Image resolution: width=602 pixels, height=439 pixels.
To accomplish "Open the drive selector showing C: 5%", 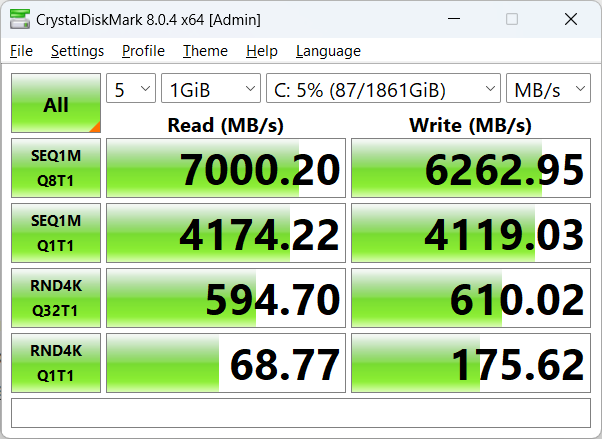I will click(383, 89).
